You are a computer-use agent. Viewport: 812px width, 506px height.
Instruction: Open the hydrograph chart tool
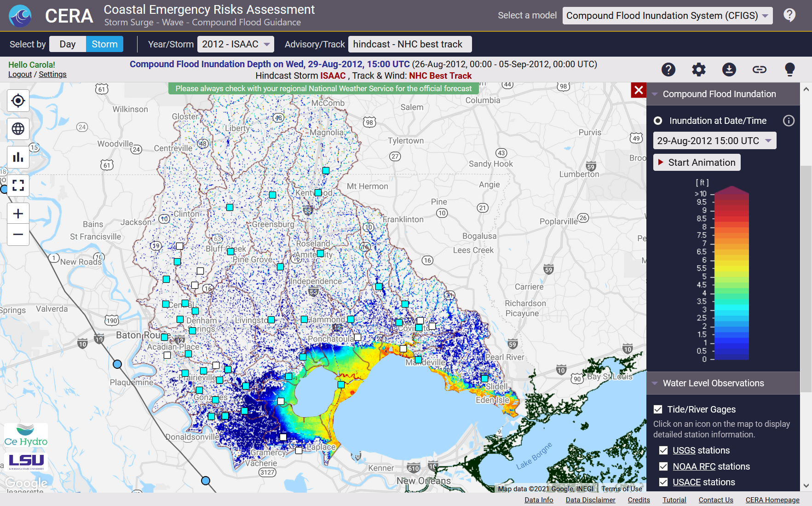click(18, 157)
